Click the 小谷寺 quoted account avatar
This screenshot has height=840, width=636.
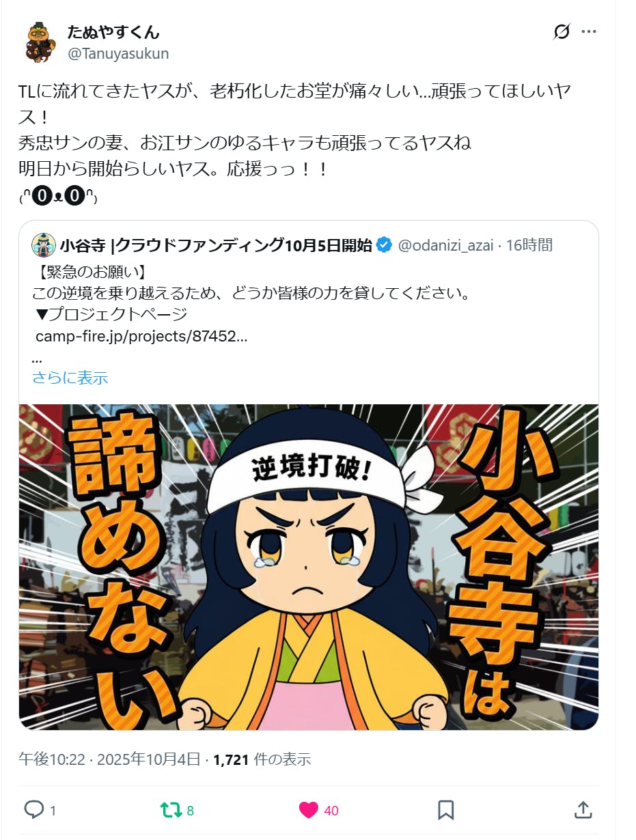coord(44,244)
